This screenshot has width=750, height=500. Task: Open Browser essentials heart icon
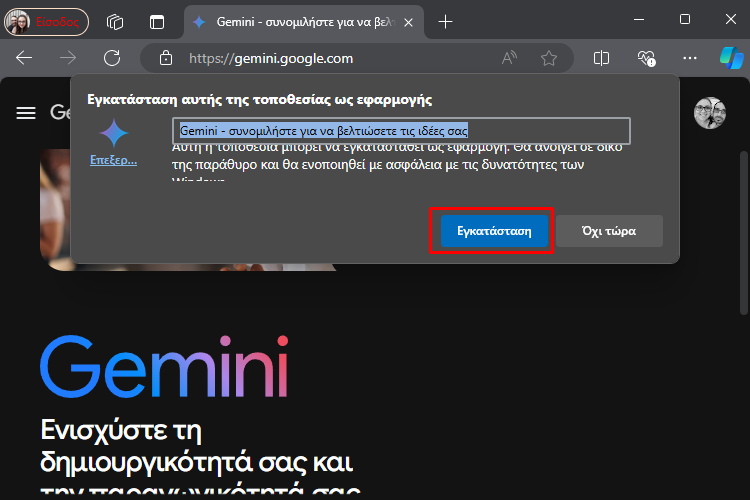point(646,58)
